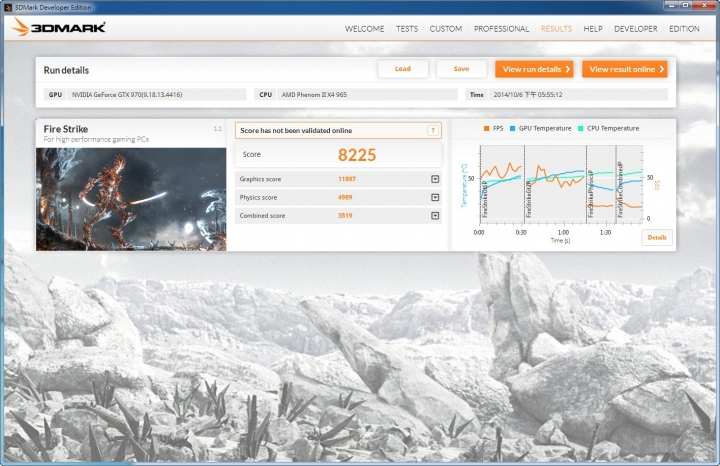Open the EDITION tab
Image resolution: width=720 pixels, height=466 pixels.
[684, 28]
